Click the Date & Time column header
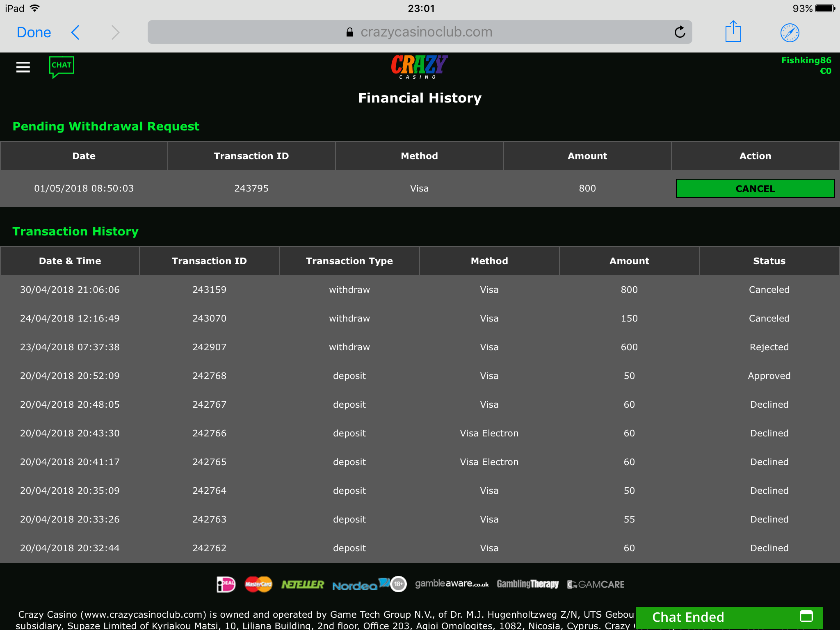Screen dimensions: 840x630 tap(70, 261)
